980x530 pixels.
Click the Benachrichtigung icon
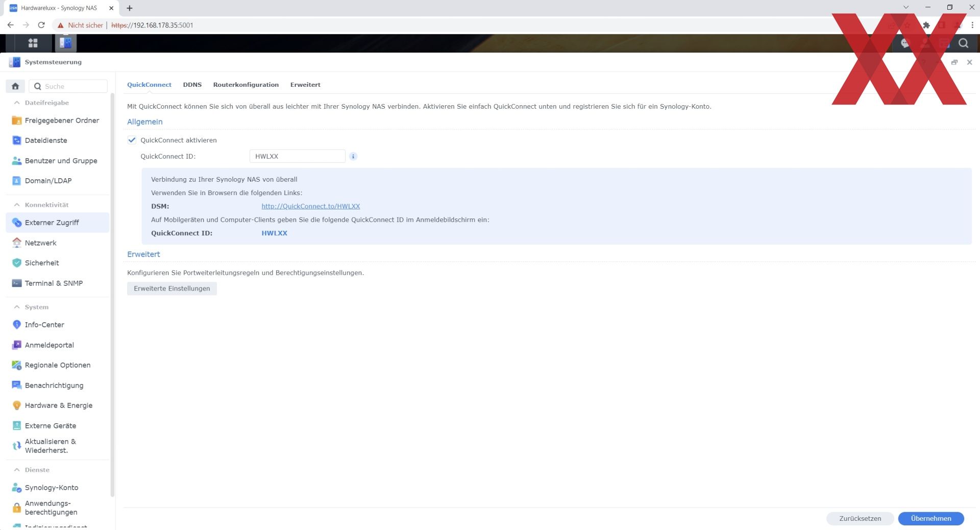click(x=16, y=386)
